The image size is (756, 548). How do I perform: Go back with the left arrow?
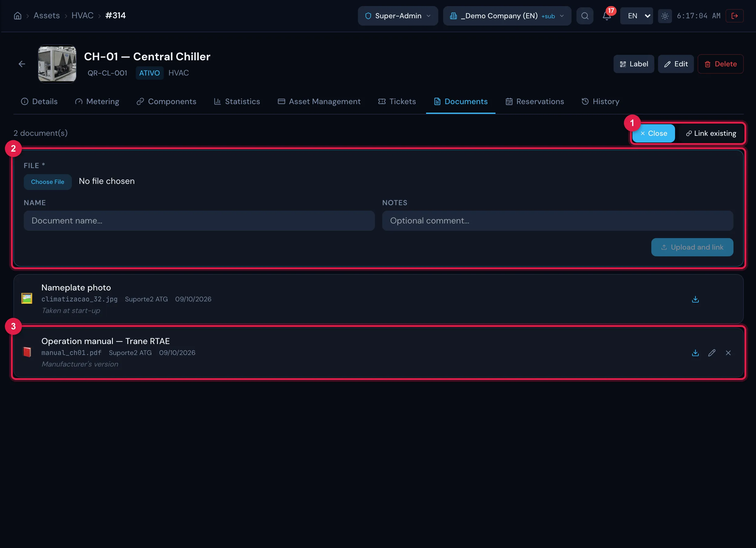point(22,64)
